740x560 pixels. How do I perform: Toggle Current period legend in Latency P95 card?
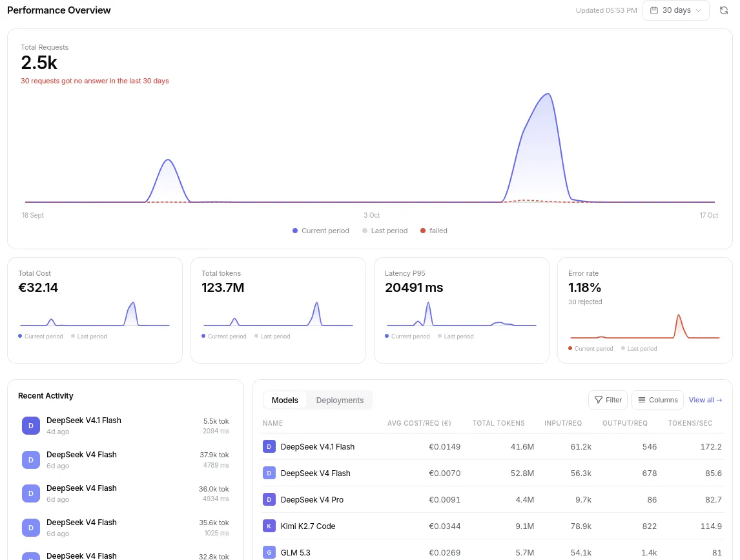[407, 336]
